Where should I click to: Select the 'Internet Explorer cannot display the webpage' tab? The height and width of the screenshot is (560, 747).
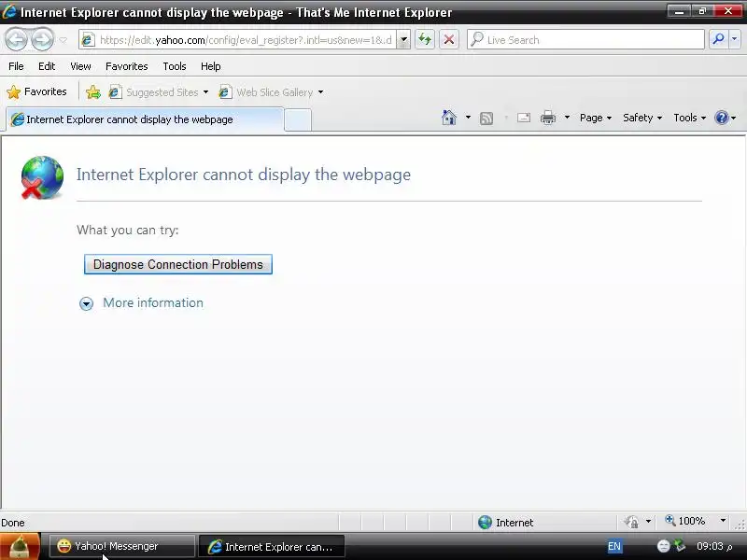pos(145,119)
